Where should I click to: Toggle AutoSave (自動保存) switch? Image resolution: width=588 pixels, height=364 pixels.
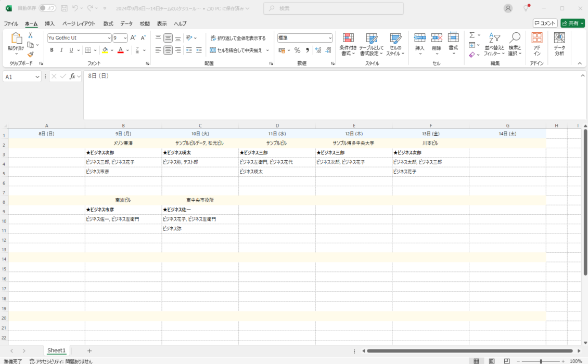(x=47, y=8)
